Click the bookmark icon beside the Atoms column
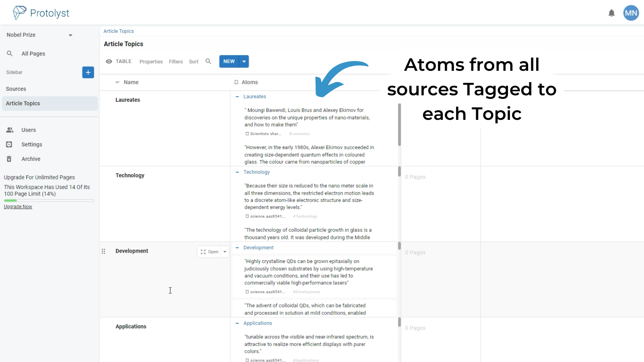 tap(236, 82)
